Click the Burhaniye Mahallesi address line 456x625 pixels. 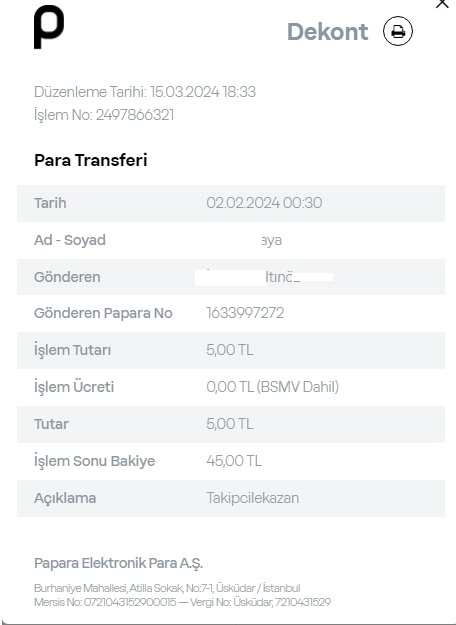(167, 588)
